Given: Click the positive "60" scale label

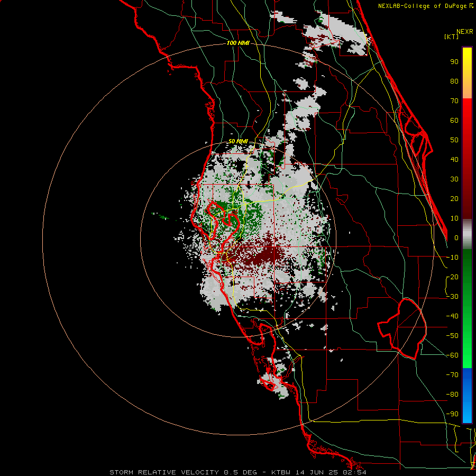Looking at the screenshot, I should tap(454, 121).
